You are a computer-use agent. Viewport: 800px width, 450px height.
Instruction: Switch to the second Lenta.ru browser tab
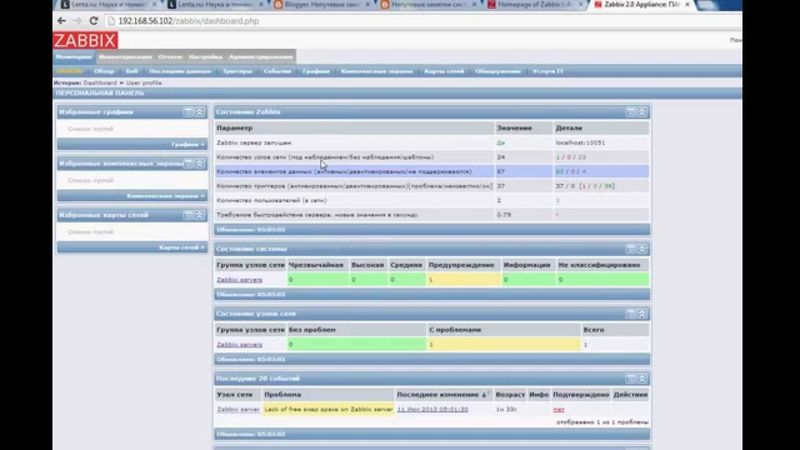[214, 5]
